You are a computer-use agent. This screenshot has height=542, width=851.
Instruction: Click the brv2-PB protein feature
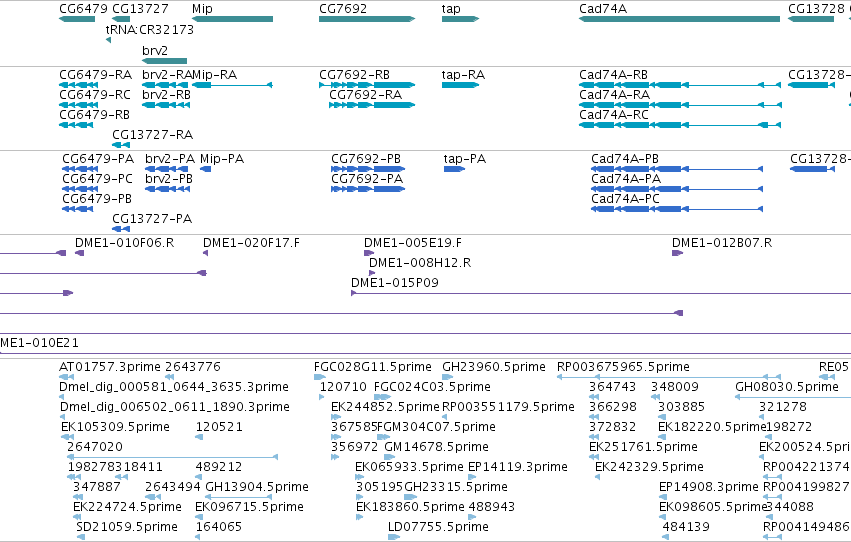[x=167, y=189]
